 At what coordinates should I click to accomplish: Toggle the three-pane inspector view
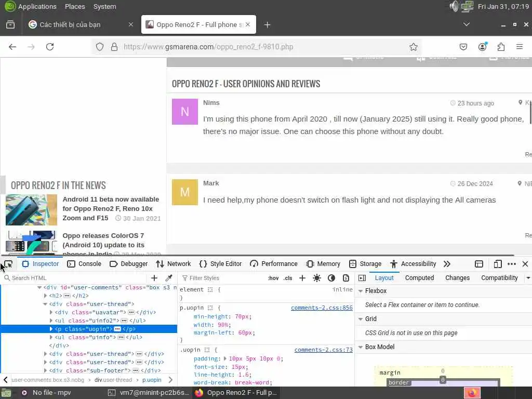point(362,278)
